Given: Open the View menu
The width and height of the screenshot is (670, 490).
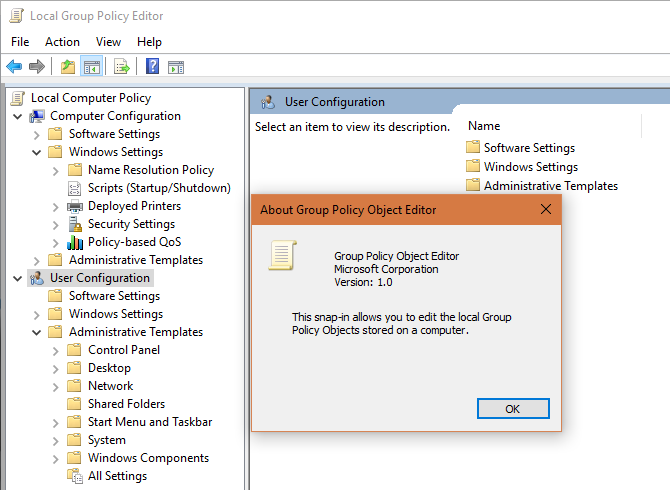Looking at the screenshot, I should coord(108,42).
